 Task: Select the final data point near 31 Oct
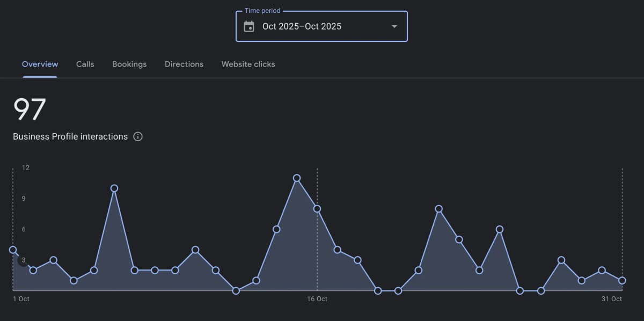point(623,281)
